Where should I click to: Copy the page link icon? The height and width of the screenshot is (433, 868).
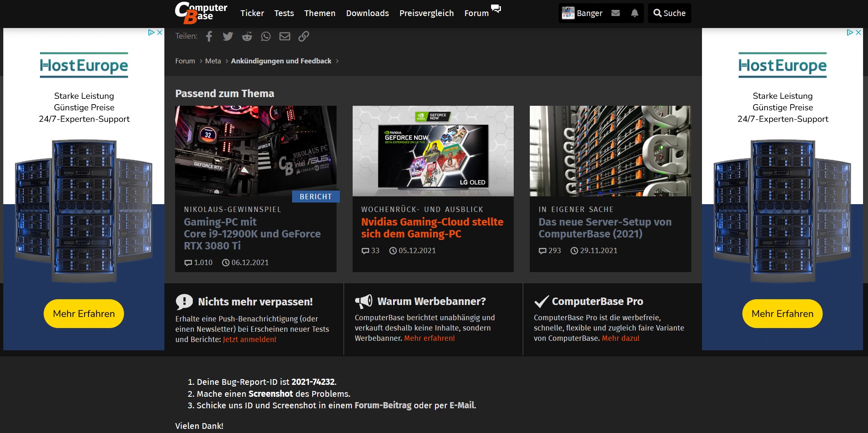(304, 36)
